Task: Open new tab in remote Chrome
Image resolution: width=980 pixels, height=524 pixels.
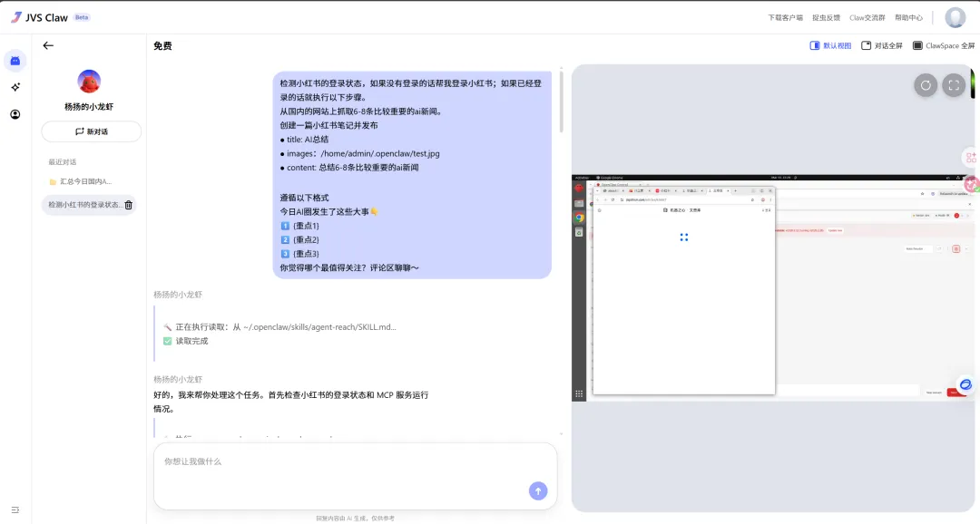Action: 735,190
